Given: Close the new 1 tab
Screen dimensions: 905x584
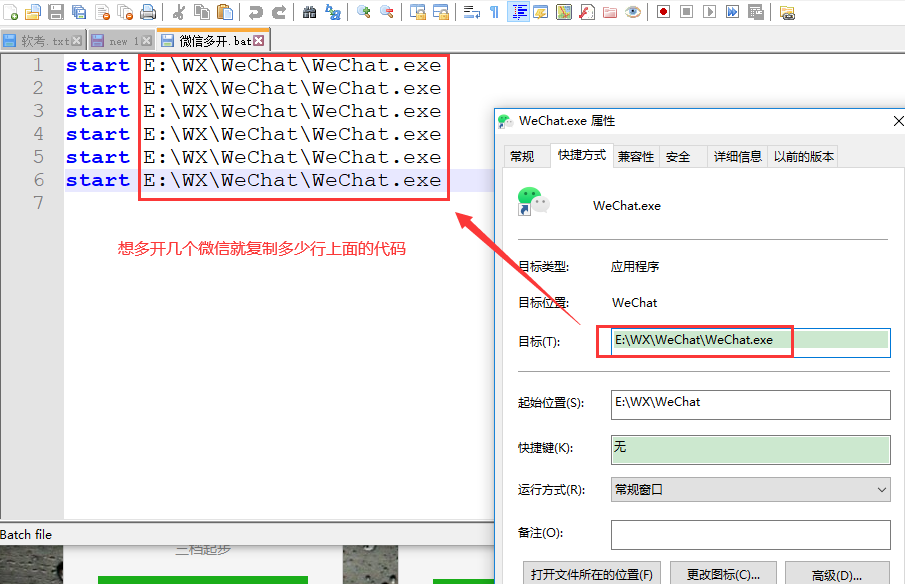Looking at the screenshot, I should click(x=147, y=41).
